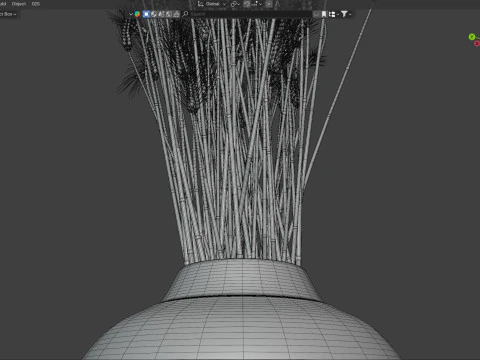The height and width of the screenshot is (360, 480).
Task: Click the dropdown arrow left of multicolor icon
Action: 131,14
